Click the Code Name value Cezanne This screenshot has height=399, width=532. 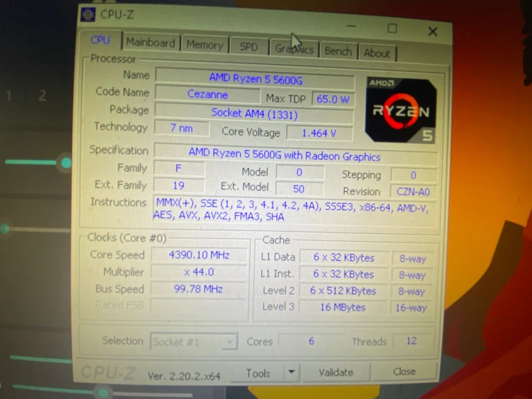click(207, 94)
